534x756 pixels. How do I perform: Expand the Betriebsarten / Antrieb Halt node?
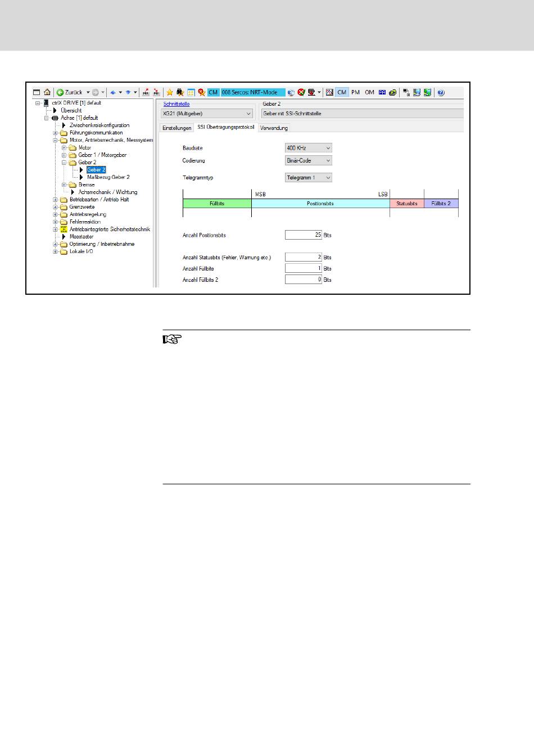tap(55, 200)
